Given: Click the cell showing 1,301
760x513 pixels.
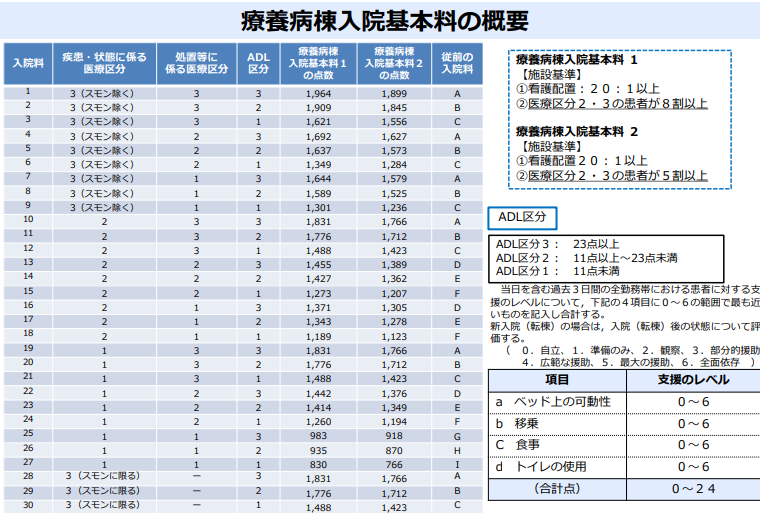Looking at the screenshot, I should 318,208.
